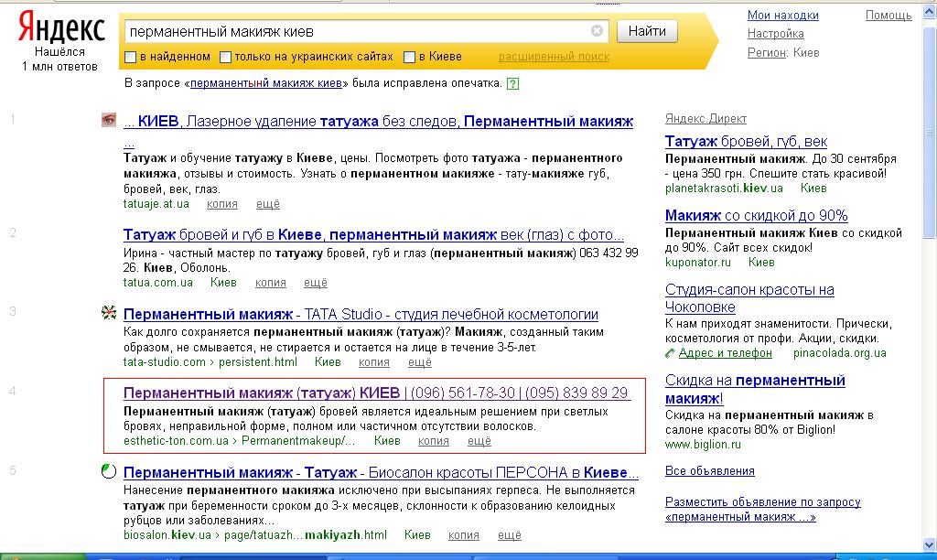The width and height of the screenshot is (937, 560).
Task: Open 'Разместить объявление по запросу' link
Action: [x=763, y=509]
